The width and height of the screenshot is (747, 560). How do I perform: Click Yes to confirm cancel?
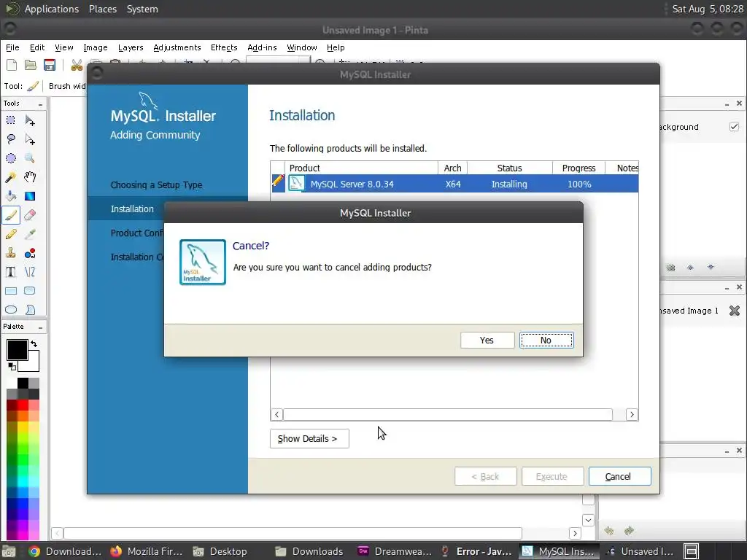(487, 340)
